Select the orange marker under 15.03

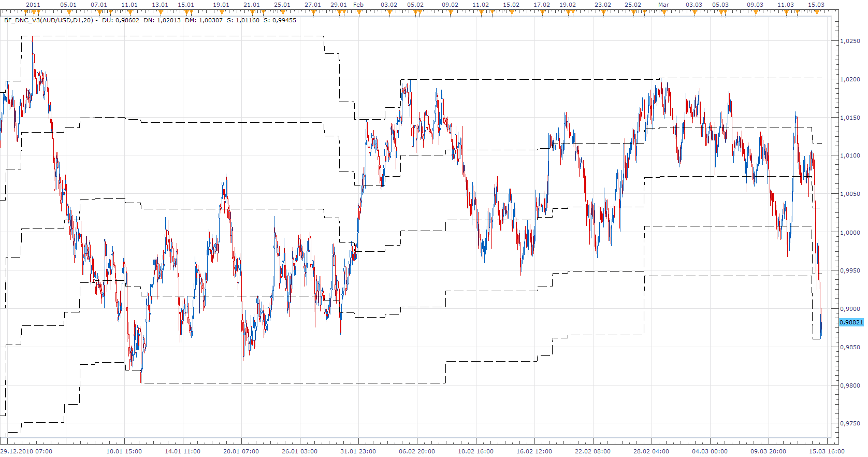(x=816, y=12)
